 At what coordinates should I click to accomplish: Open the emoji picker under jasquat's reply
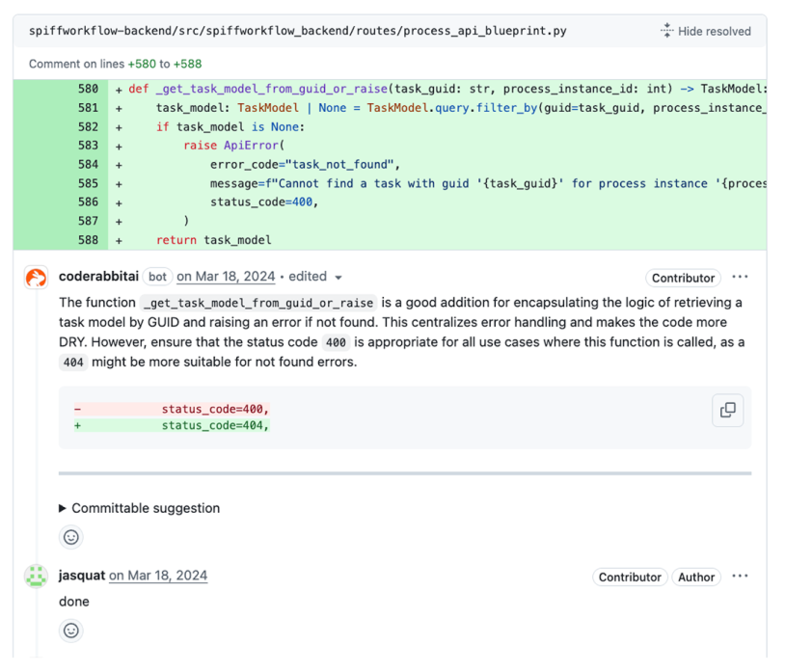tap(70, 631)
